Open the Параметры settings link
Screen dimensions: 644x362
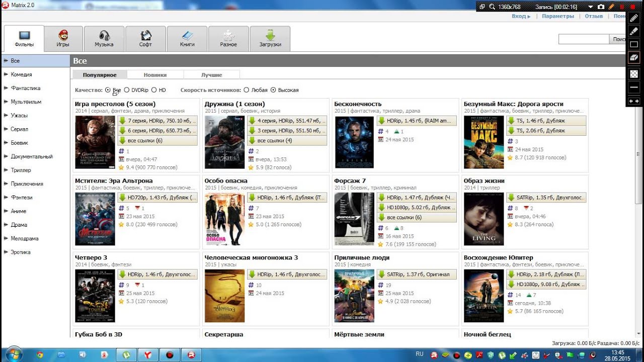click(558, 16)
